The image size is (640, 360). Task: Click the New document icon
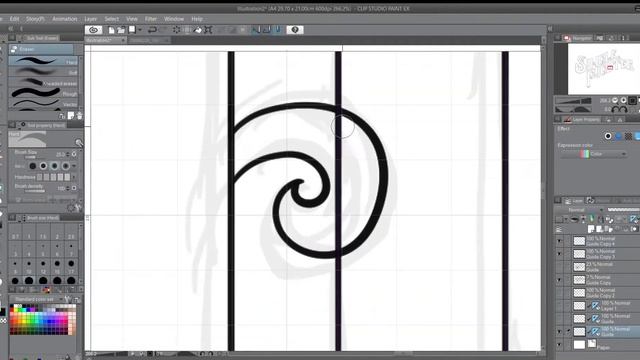pos(111,30)
